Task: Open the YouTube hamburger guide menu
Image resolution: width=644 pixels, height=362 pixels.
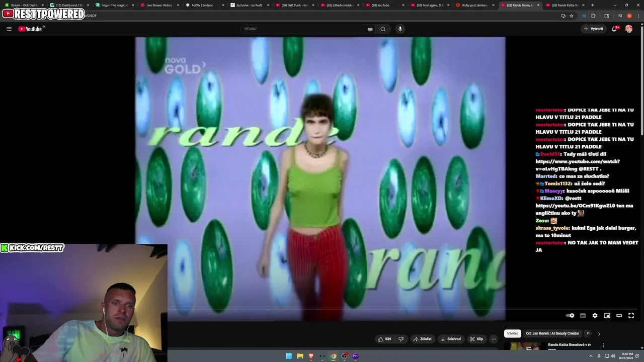Action: 9,29
